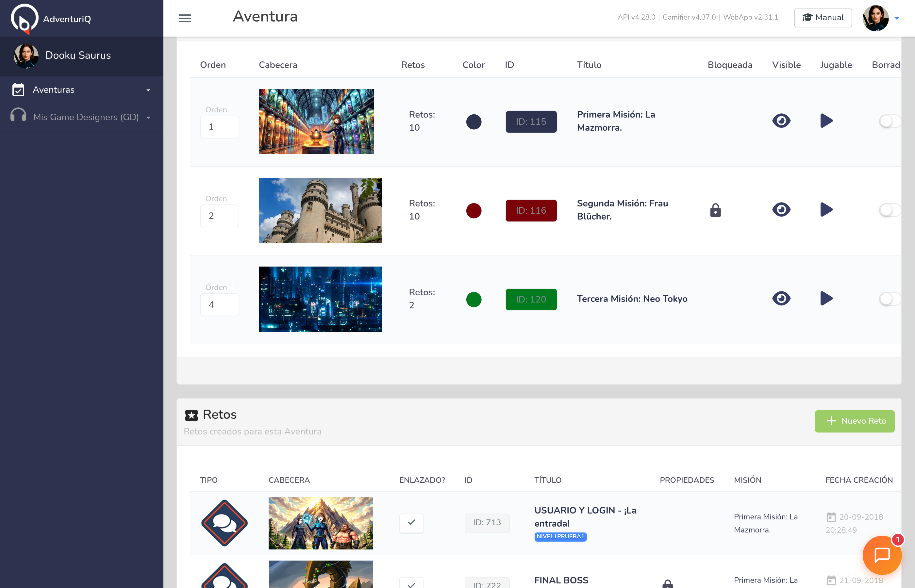Image resolution: width=915 pixels, height=588 pixels.
Task: Open the Primera Misión sci-fi hall thumbnail
Action: 316,122
